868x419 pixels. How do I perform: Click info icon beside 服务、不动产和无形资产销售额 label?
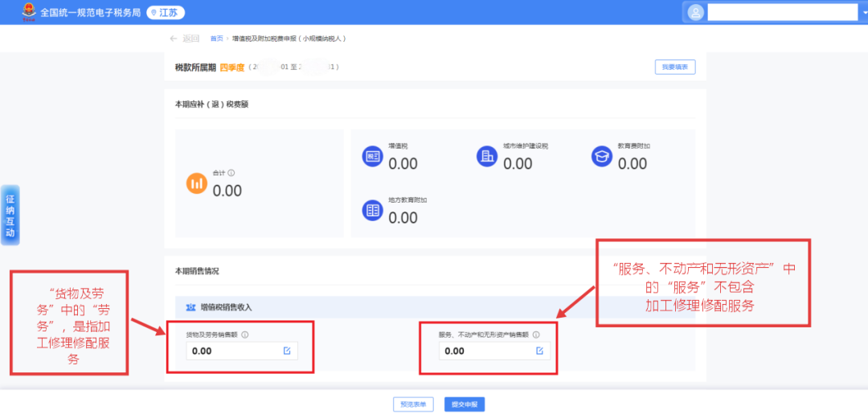pyautogui.click(x=536, y=335)
